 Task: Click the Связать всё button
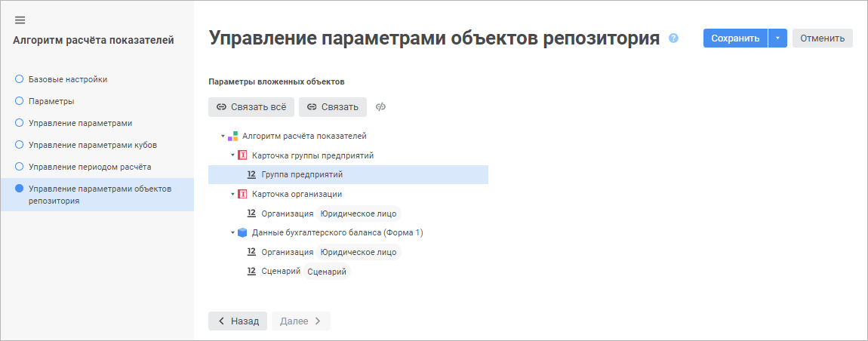[x=251, y=107]
